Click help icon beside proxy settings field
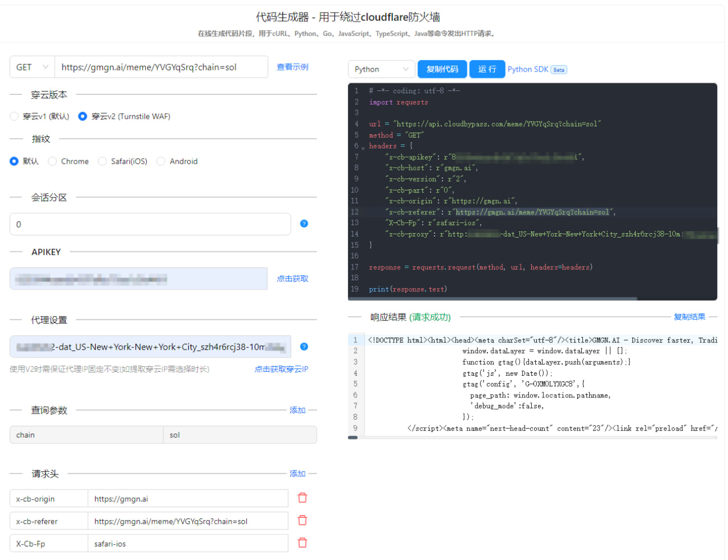728x560 pixels. 304,347
